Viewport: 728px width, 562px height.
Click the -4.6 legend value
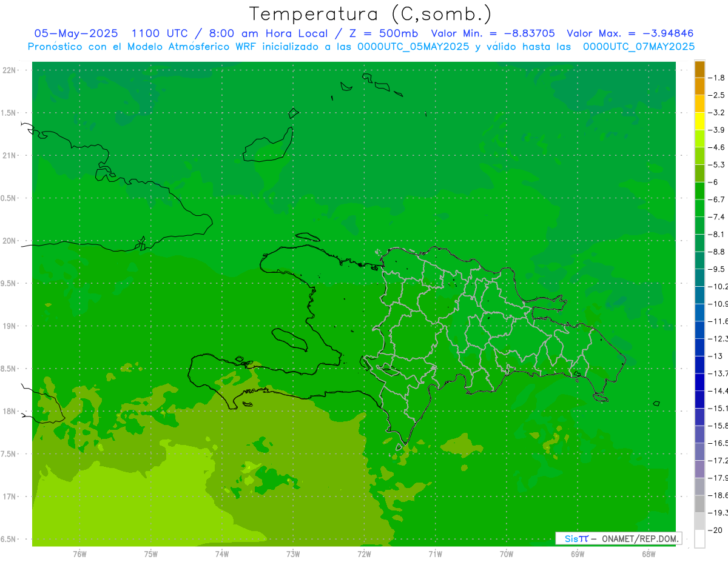click(x=716, y=147)
